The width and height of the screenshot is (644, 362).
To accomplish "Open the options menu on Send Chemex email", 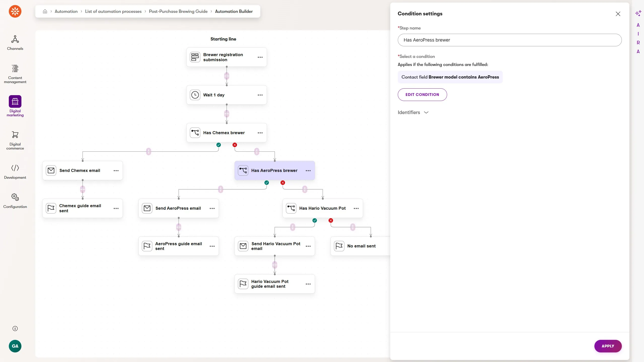I will 116,170.
